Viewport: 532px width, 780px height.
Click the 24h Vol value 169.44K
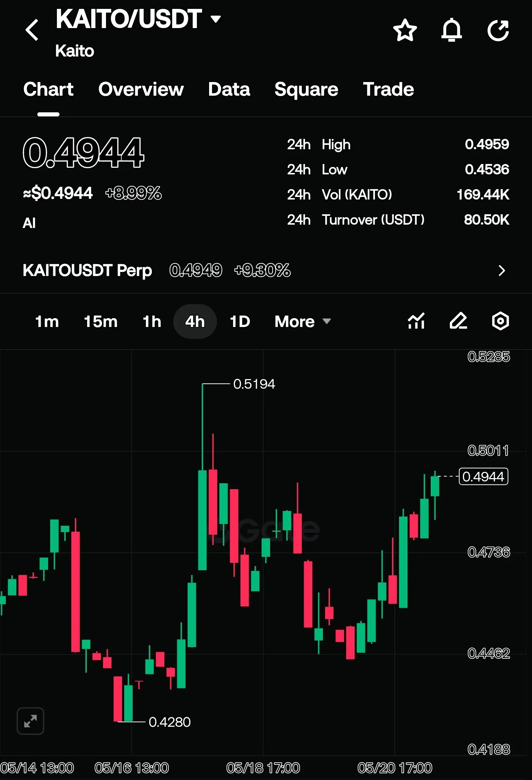483,195
